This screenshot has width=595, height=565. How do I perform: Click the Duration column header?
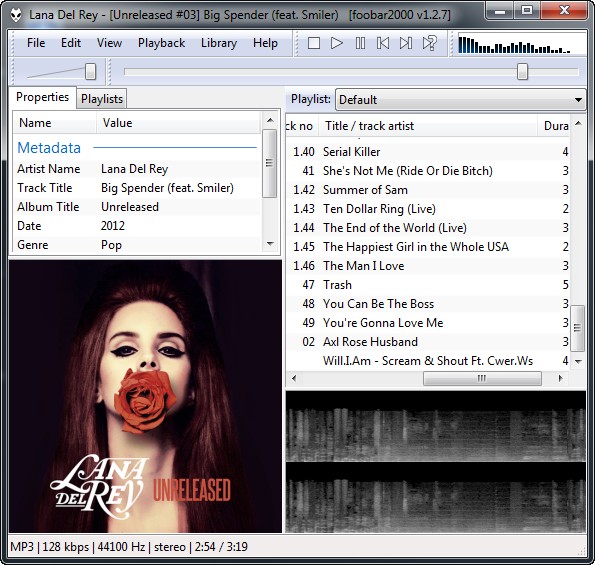click(x=554, y=126)
